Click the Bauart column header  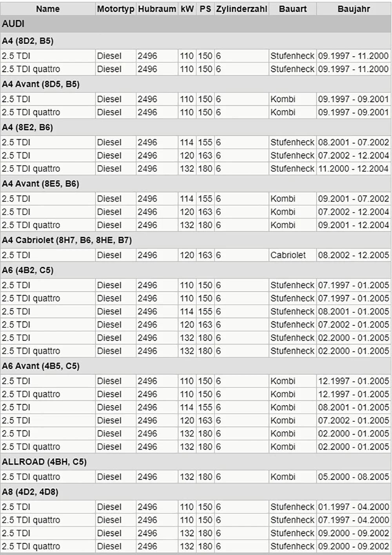(x=292, y=9)
